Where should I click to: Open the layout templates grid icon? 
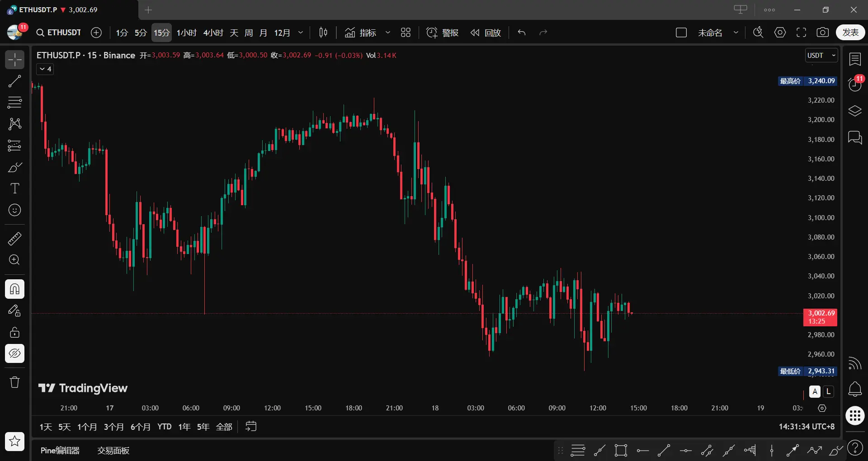(406, 33)
